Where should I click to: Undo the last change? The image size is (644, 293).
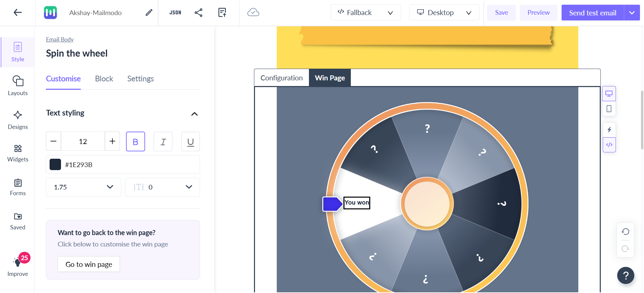[625, 232]
